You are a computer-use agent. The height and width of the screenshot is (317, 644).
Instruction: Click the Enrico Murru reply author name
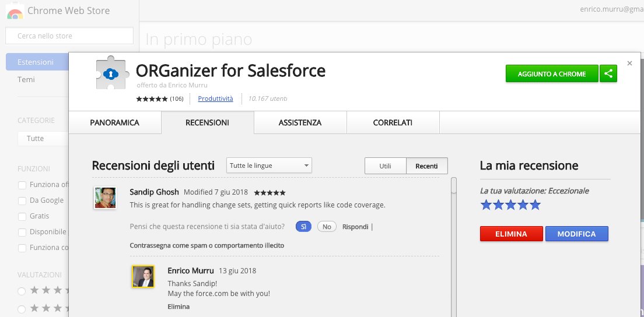click(x=191, y=270)
